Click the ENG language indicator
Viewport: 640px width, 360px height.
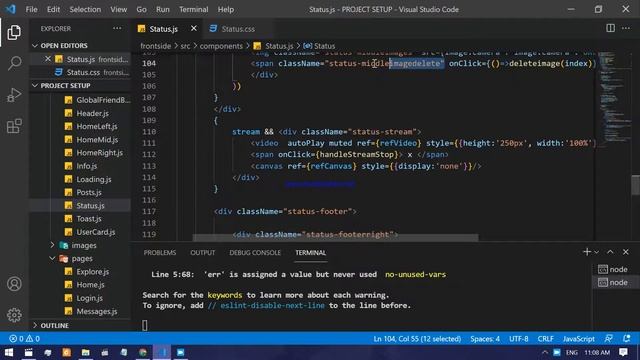tap(571, 352)
